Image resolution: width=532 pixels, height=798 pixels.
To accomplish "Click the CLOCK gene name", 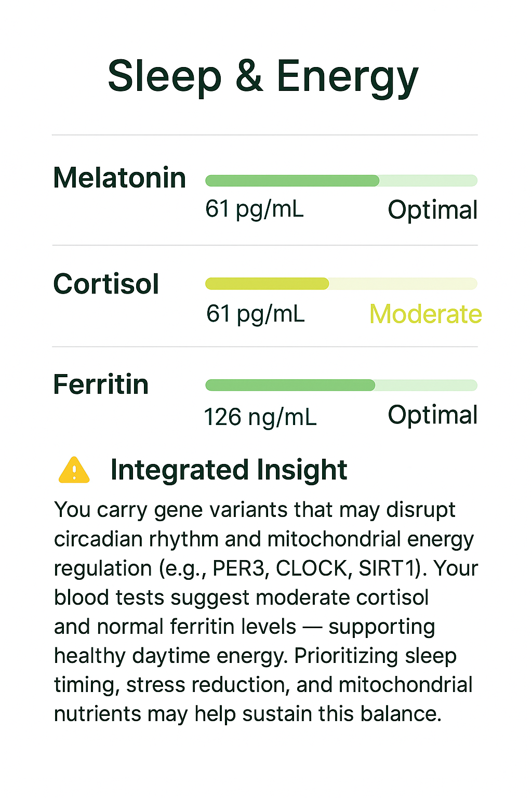I will 312,568.
